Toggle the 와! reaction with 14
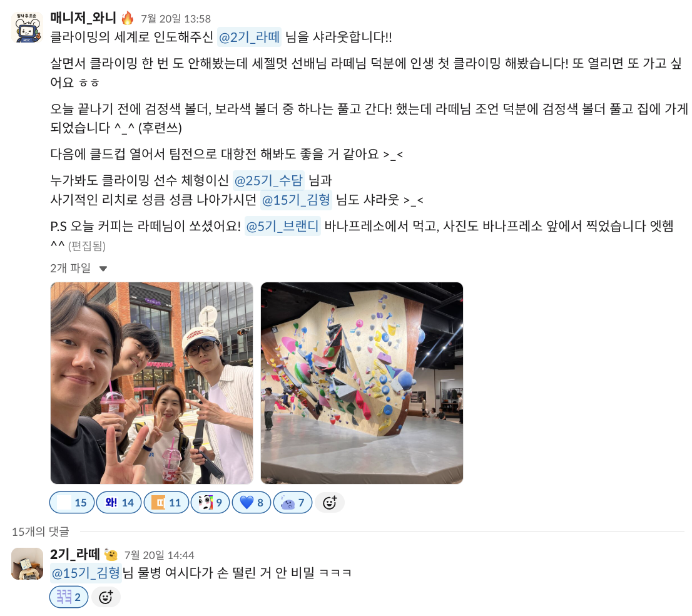Viewport: 692px width, 616px height. point(119,503)
